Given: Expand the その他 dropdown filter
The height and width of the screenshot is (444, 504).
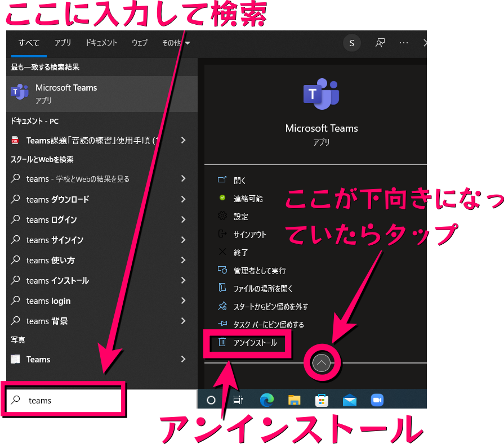Looking at the screenshot, I should coord(176,43).
